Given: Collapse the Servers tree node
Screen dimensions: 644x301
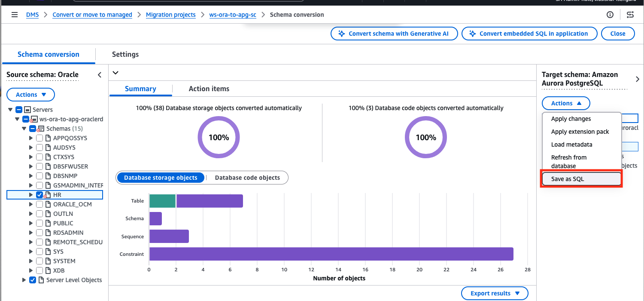Looking at the screenshot, I should tap(10, 110).
